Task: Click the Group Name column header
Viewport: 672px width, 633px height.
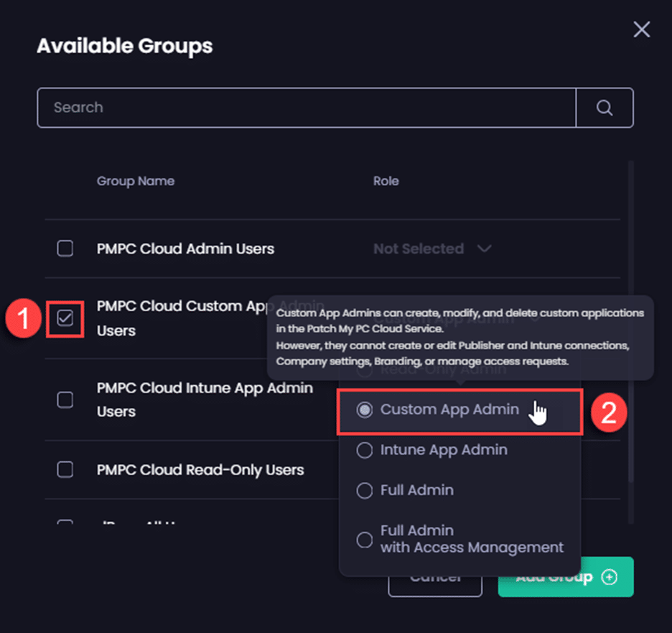Action: (136, 181)
